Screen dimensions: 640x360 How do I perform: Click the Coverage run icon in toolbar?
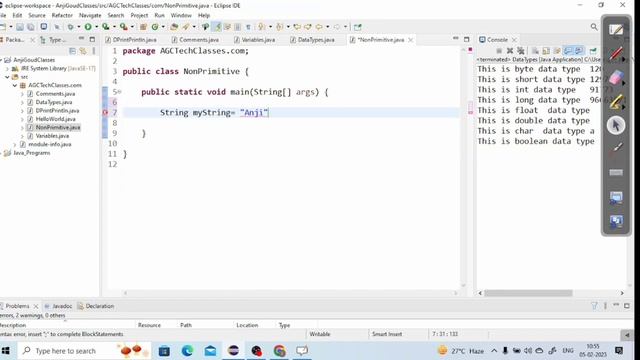106,27
